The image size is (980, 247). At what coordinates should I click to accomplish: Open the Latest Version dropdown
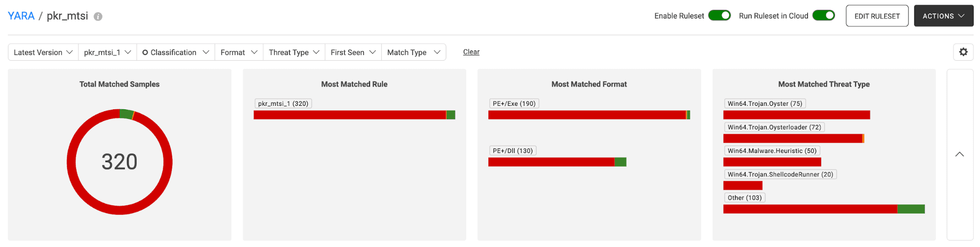pyautogui.click(x=43, y=52)
